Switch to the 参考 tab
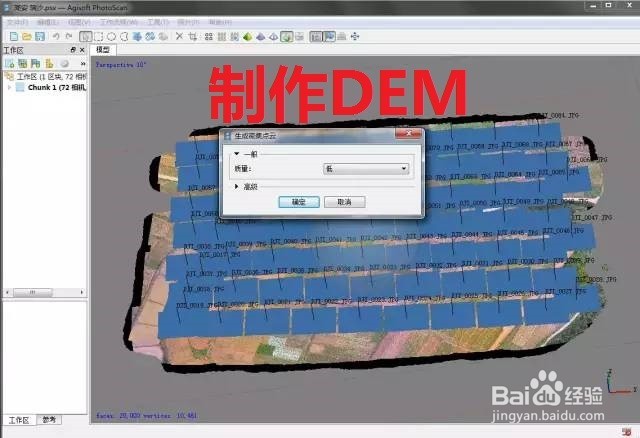The width and height of the screenshot is (640, 438). point(49,420)
